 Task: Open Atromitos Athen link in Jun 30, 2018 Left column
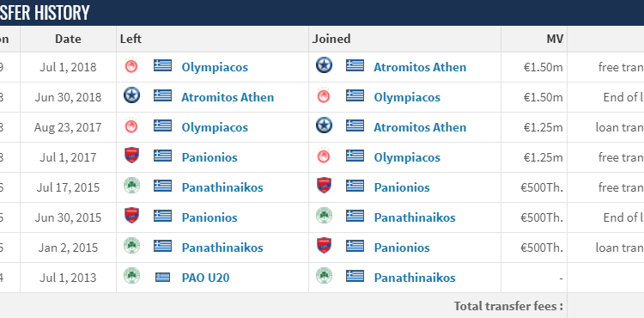click(x=228, y=97)
